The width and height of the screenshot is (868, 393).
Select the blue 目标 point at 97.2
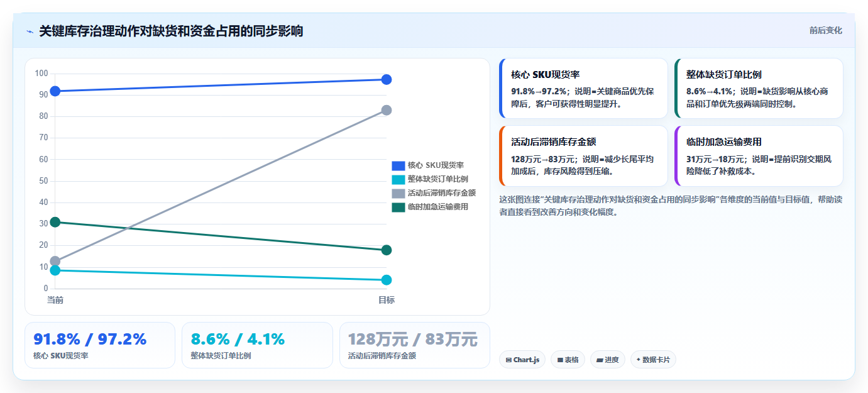click(387, 79)
